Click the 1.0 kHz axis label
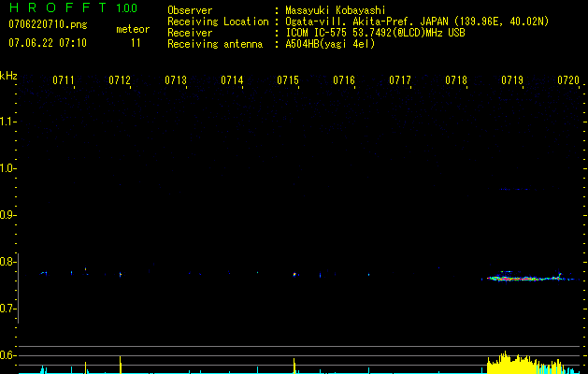The height and width of the screenshot is (374, 588). click(x=7, y=168)
